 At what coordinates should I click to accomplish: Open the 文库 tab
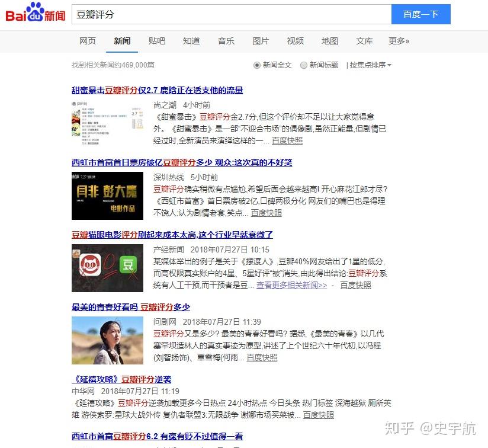[364, 41]
